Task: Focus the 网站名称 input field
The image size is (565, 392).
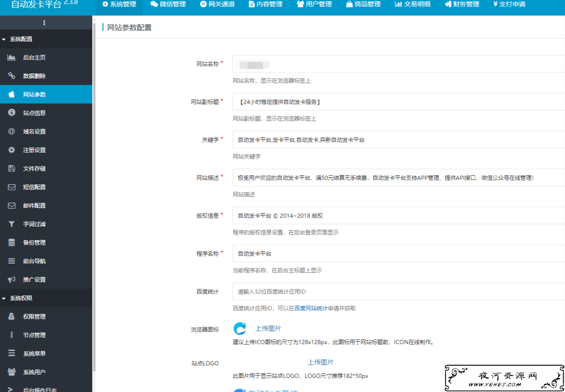Action: (x=399, y=64)
